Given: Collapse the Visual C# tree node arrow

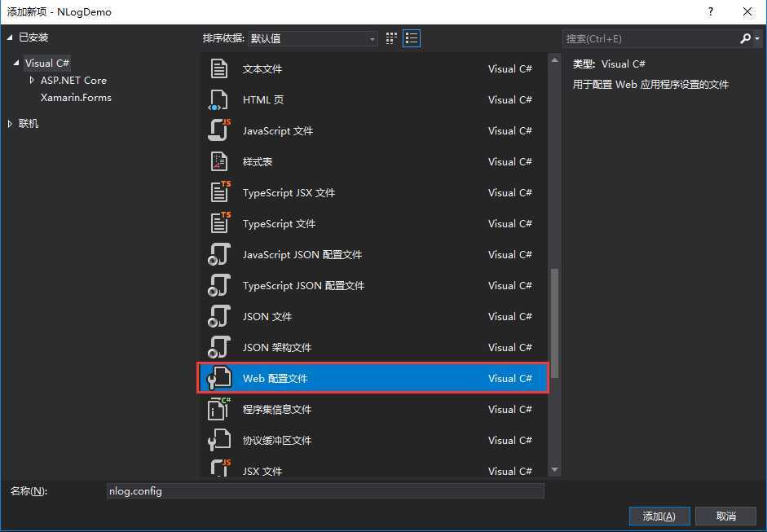Looking at the screenshot, I should (x=16, y=63).
